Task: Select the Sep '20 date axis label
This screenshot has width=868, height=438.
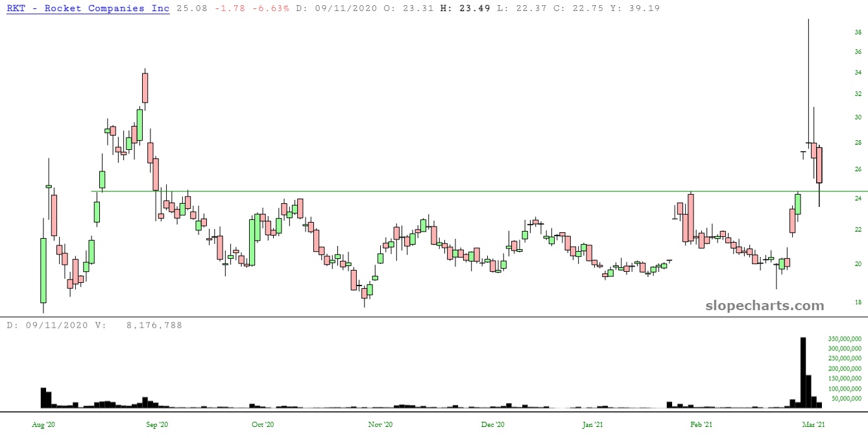Action: pos(156,424)
